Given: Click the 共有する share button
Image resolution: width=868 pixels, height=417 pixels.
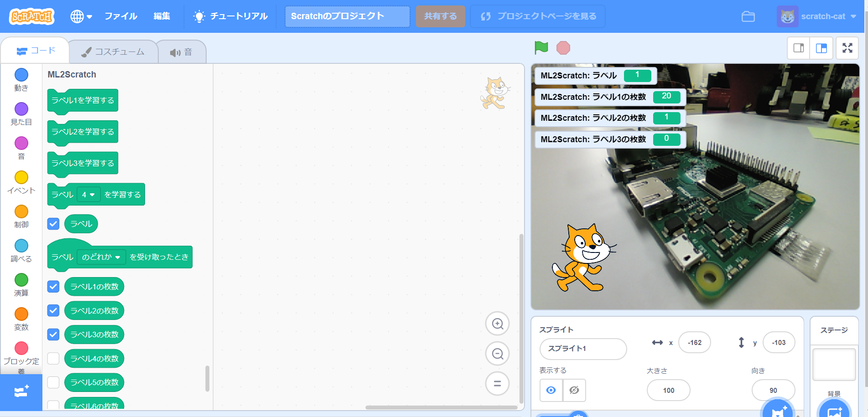Looking at the screenshot, I should tap(441, 16).
